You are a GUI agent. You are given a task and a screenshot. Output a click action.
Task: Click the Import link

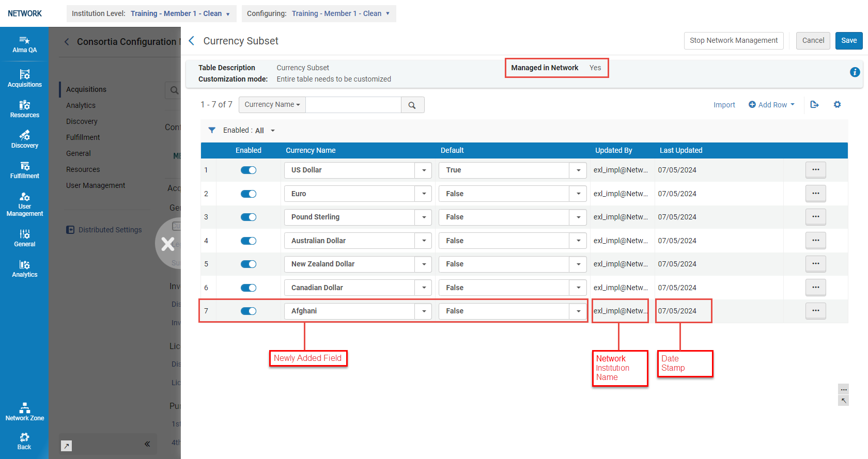click(724, 105)
